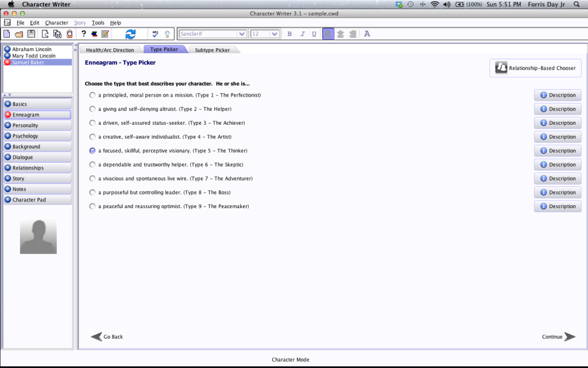Select Mary Todd Lincoln in character list
Image resolution: width=588 pixels, height=368 pixels.
[x=37, y=56]
